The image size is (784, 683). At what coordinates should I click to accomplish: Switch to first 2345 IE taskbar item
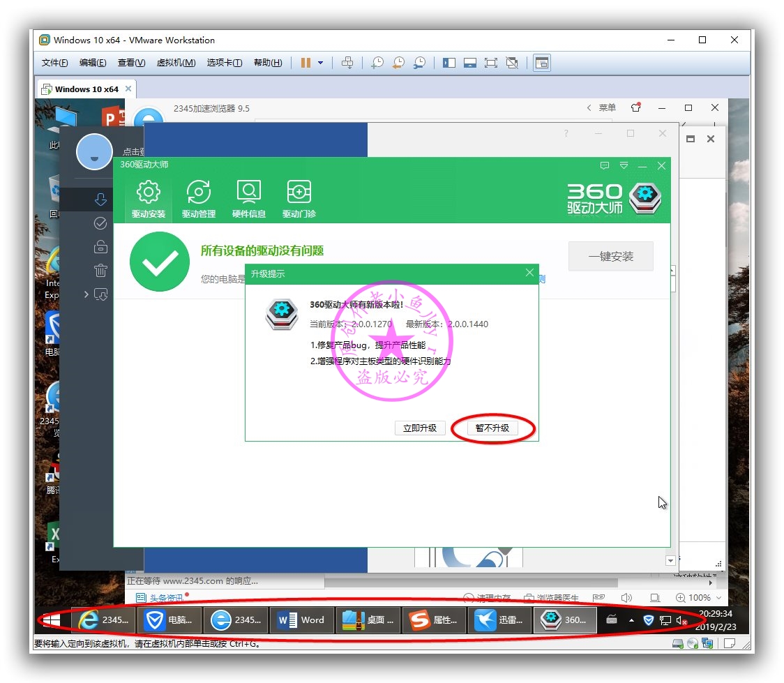pyautogui.click(x=103, y=620)
